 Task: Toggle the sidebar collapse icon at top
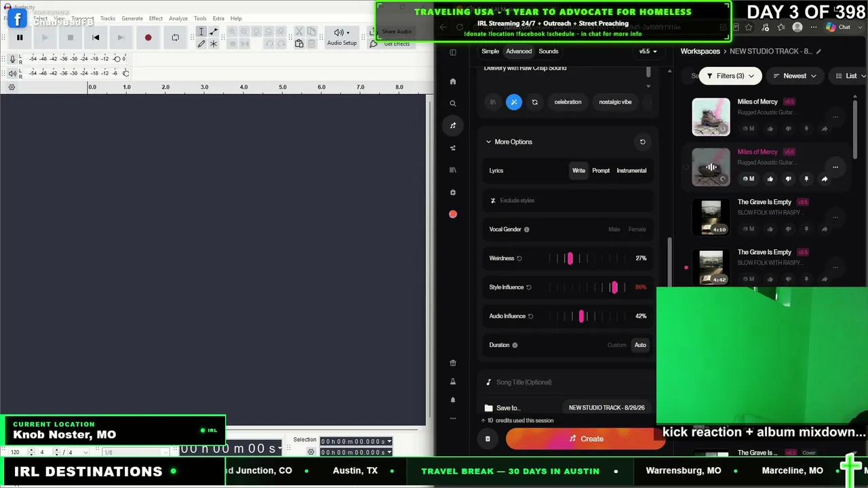coord(453,52)
